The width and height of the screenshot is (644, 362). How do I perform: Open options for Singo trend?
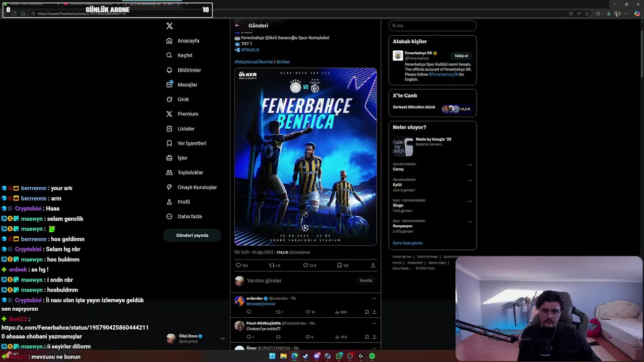click(470, 201)
